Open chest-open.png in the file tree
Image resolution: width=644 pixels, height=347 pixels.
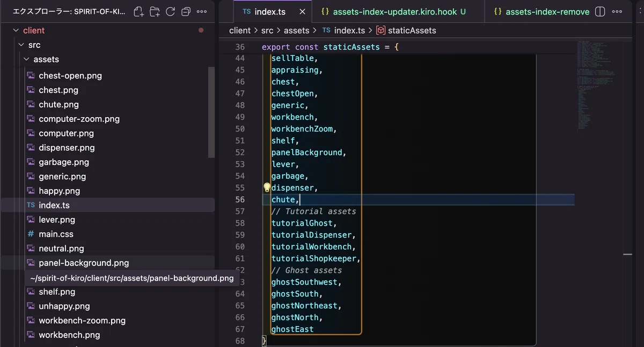[x=70, y=76]
